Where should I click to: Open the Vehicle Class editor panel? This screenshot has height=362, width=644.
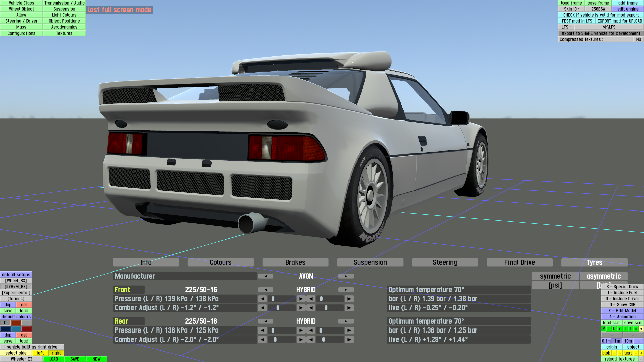[21, 3]
